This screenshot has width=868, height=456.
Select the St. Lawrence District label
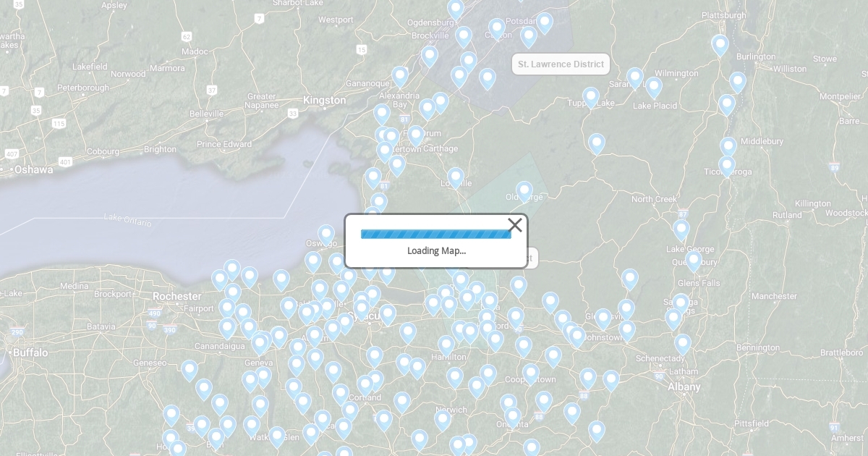(x=561, y=64)
